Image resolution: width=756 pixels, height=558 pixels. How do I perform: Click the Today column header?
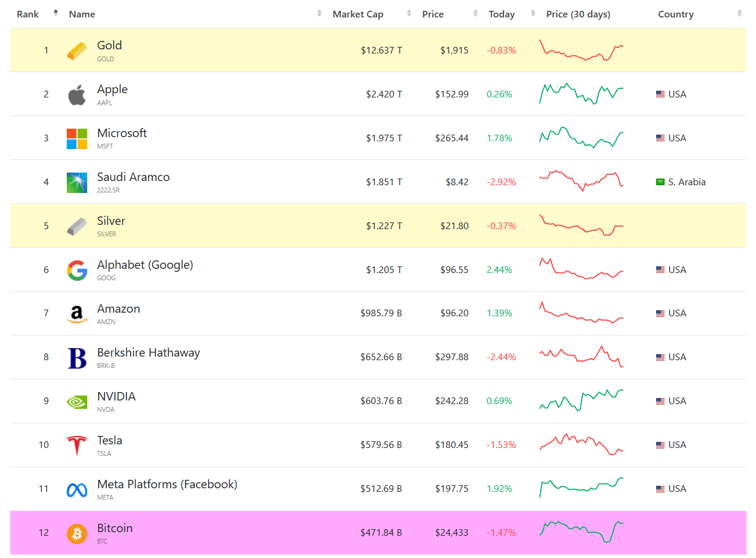tap(501, 14)
